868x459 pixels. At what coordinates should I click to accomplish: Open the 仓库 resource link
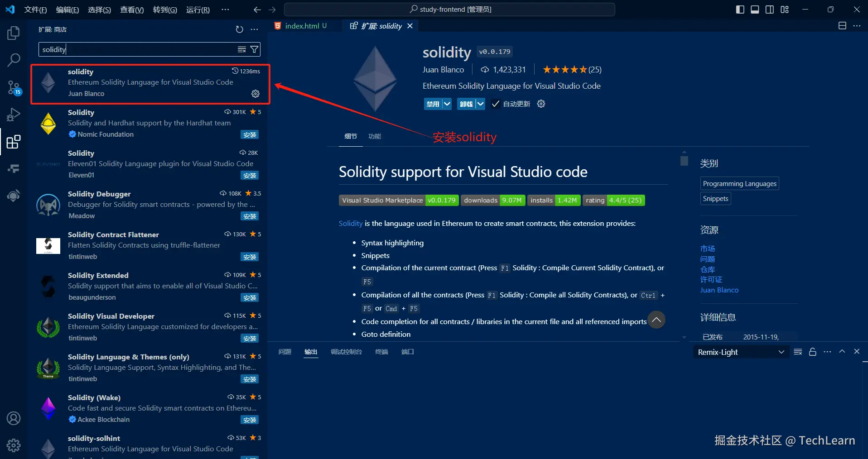tap(708, 269)
